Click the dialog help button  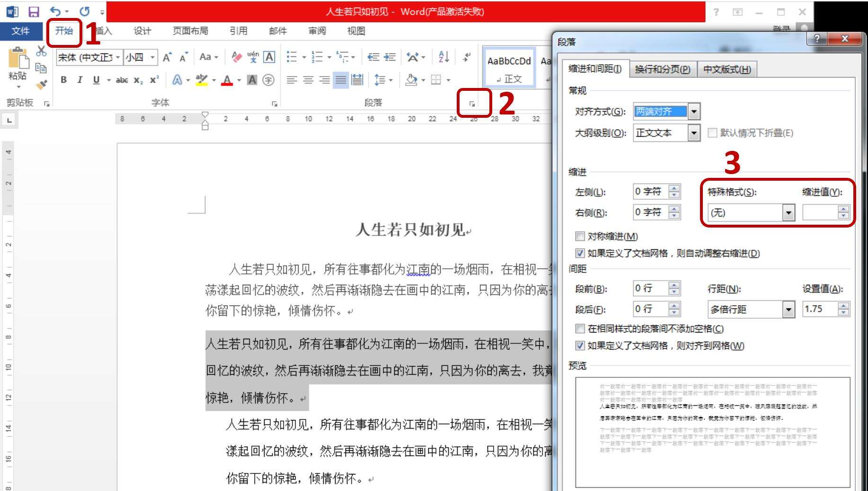pos(817,39)
